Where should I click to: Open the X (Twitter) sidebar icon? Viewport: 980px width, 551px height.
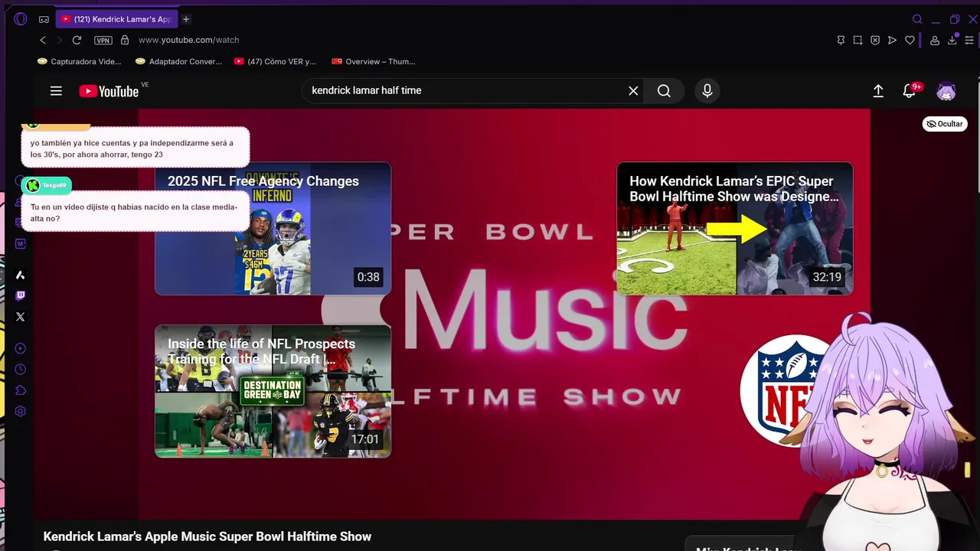[21, 316]
